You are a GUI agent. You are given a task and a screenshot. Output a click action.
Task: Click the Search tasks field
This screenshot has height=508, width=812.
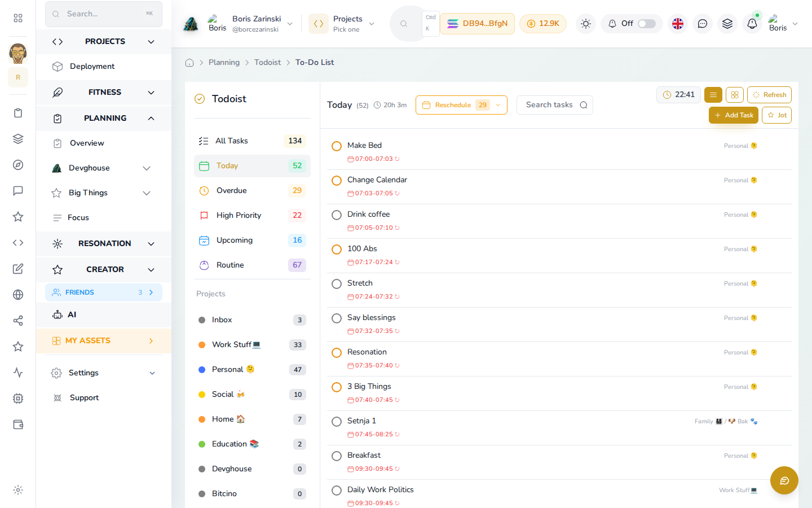tap(554, 105)
